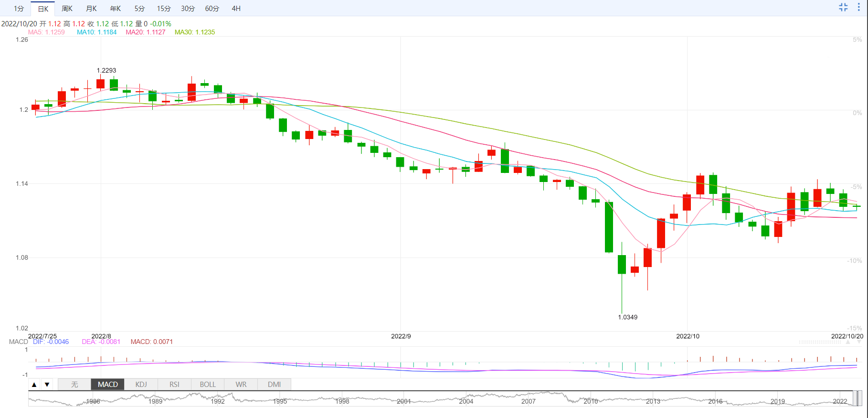Click the MACD: 0.0071 readout
This screenshot has height=418, width=868.
click(152, 342)
